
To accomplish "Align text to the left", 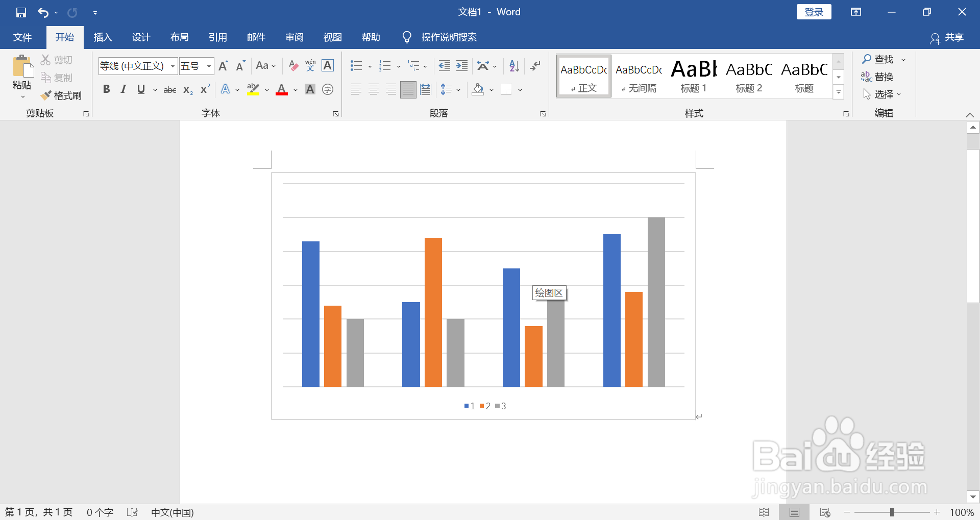I will [356, 90].
